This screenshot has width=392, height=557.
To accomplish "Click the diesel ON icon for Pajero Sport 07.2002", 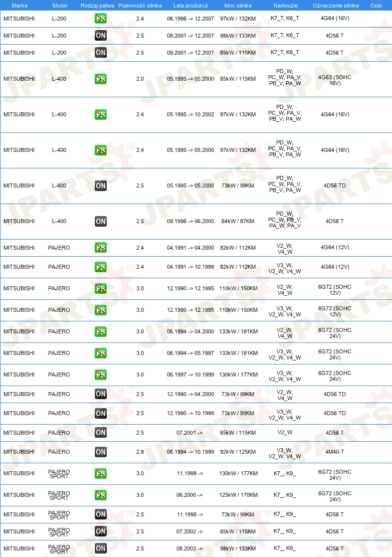I will (100, 531).
